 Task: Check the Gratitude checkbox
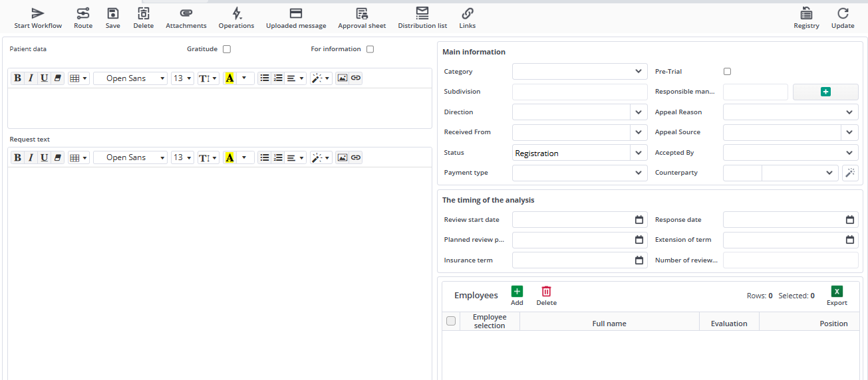pos(227,49)
